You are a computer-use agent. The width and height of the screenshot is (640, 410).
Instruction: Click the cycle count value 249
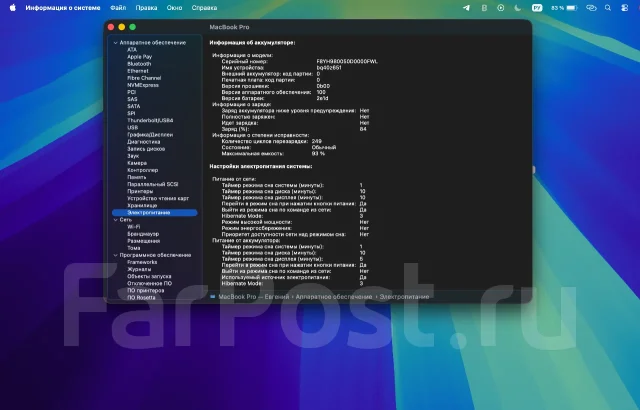(316, 141)
